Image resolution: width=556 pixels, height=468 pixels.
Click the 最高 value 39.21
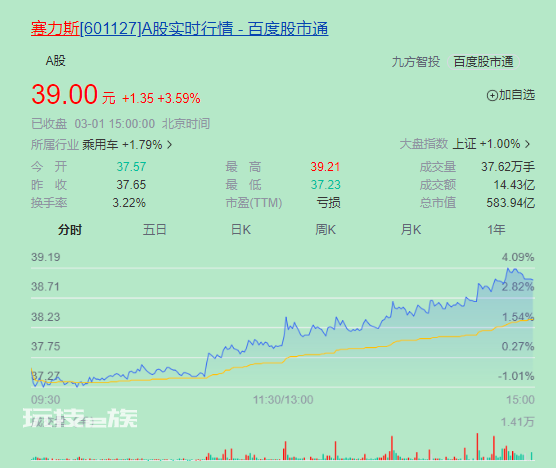(325, 167)
